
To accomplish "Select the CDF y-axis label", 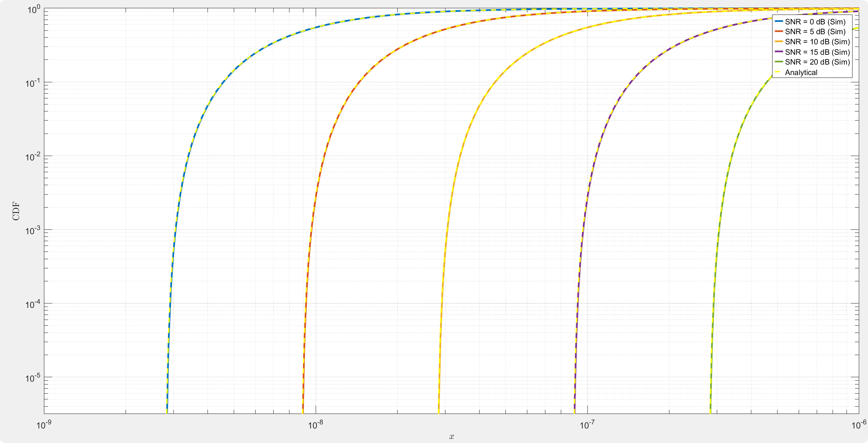I will point(16,211).
